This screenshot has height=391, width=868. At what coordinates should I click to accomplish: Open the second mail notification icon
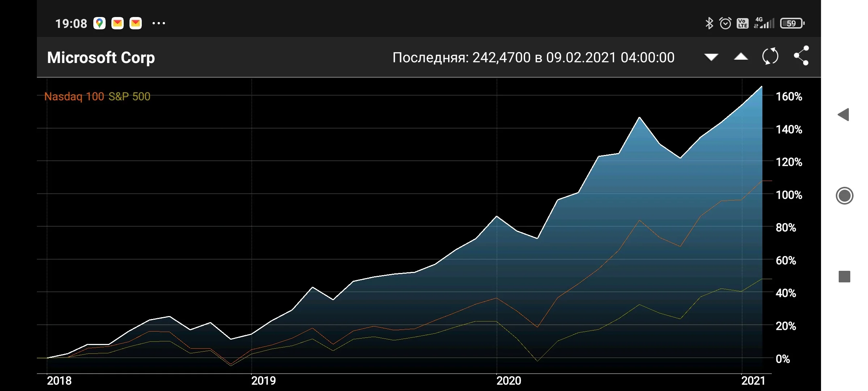click(x=136, y=24)
